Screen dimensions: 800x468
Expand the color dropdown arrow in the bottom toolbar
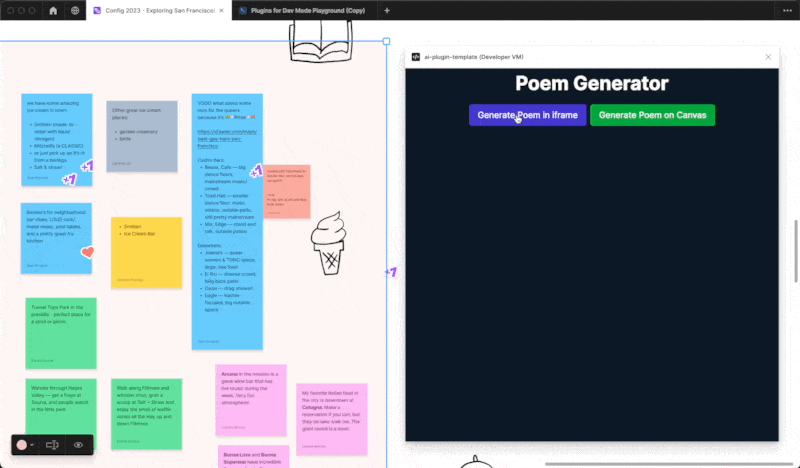[33, 444]
